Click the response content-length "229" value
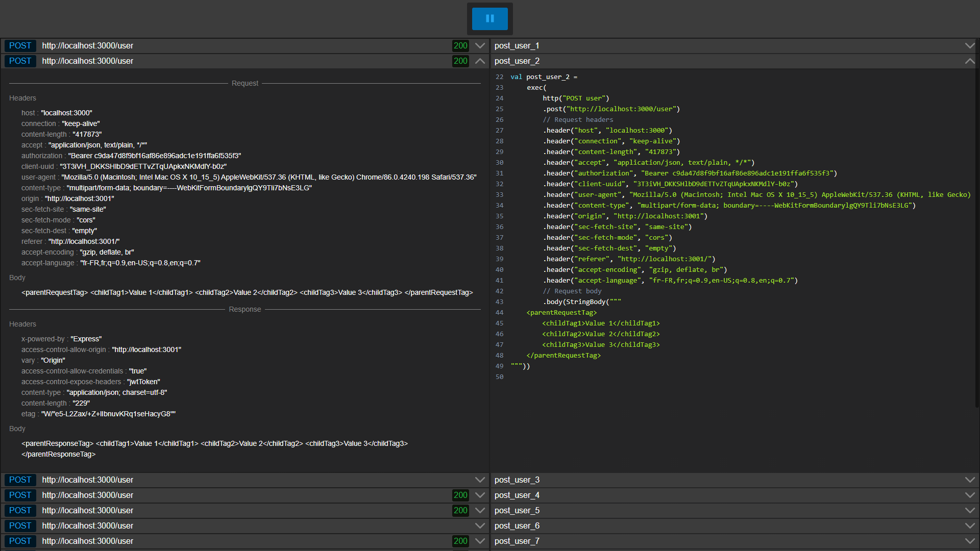 point(81,403)
